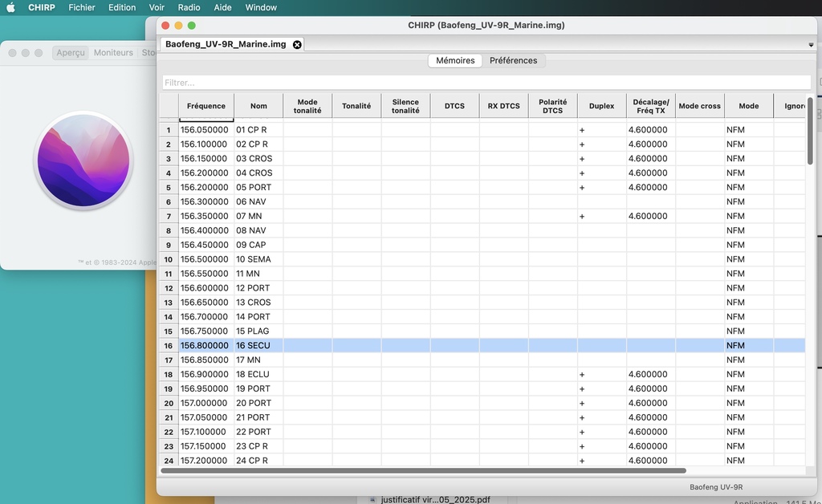Switch to the Préférences tab
This screenshot has width=822, height=504.
(513, 60)
